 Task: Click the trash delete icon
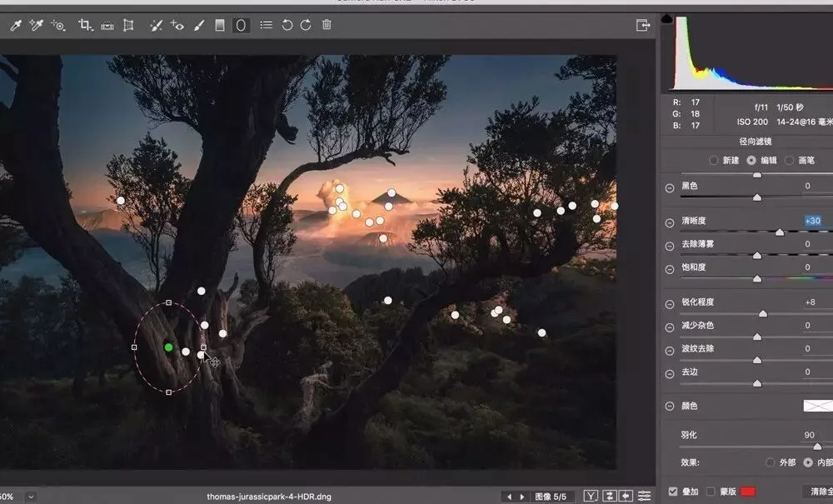coord(327,24)
